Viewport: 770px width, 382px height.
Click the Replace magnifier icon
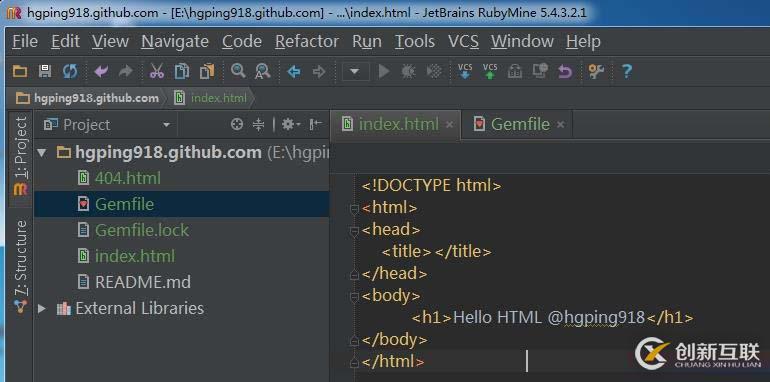click(263, 72)
